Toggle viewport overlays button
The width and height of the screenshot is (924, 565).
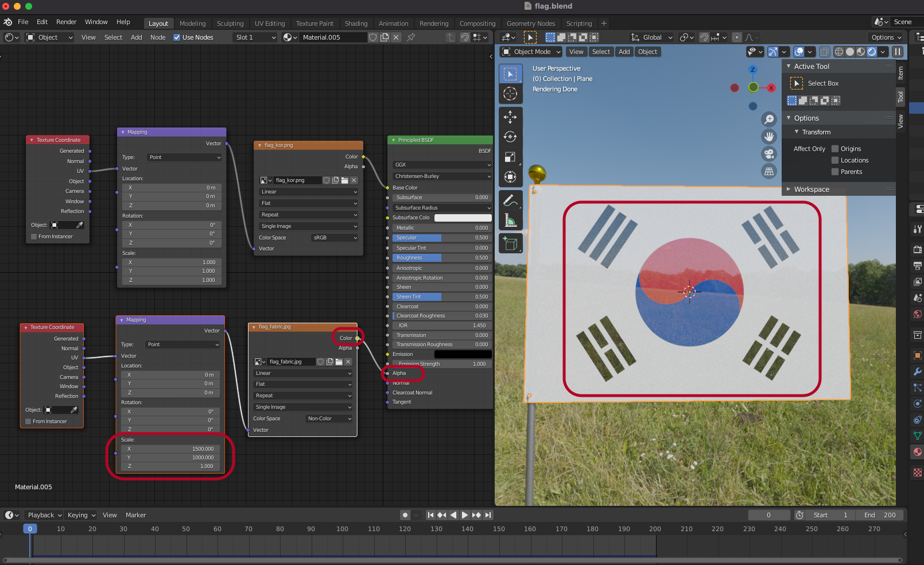click(799, 52)
